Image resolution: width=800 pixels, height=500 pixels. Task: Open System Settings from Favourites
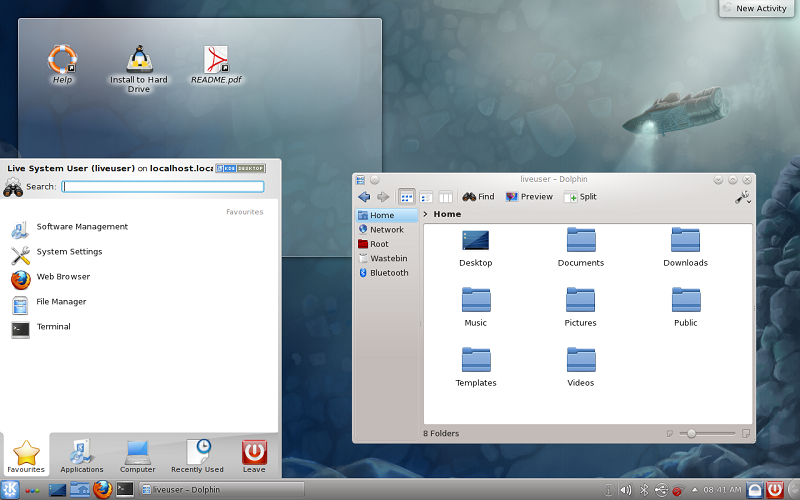(69, 252)
